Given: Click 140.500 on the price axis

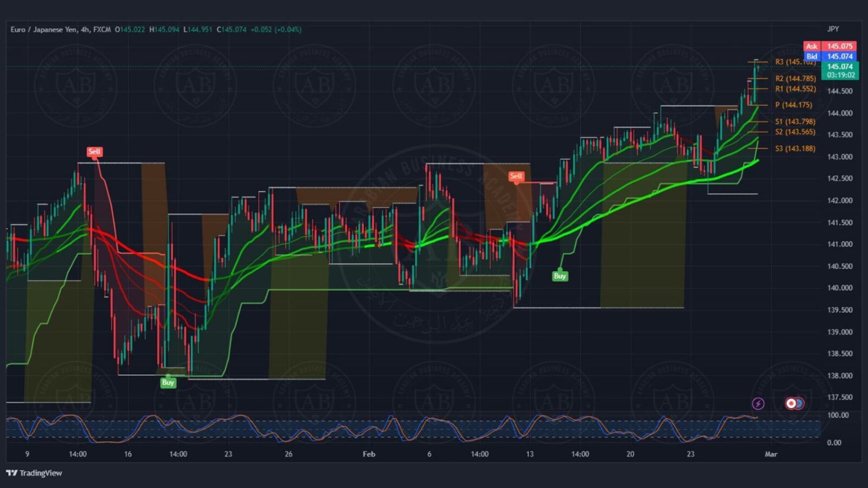Looking at the screenshot, I should (840, 266).
